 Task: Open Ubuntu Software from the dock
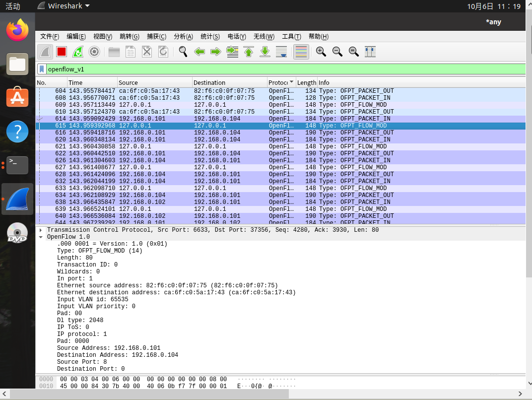pos(17,98)
